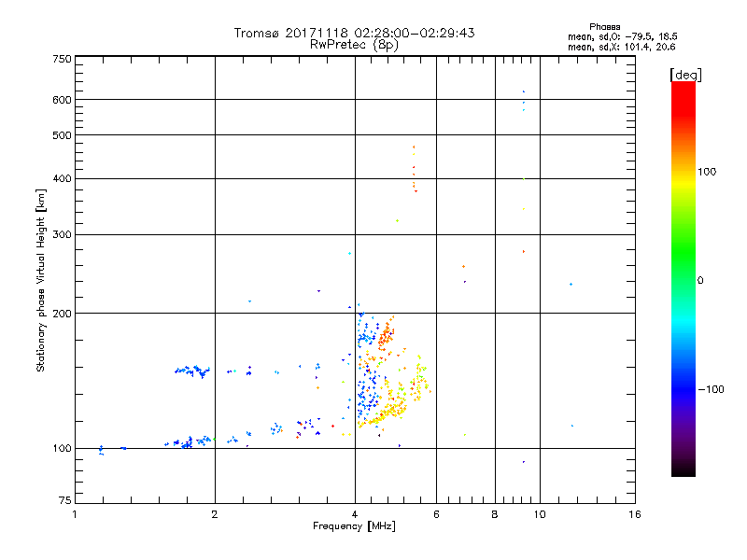Click the y-axis tick label '300'

(x=62, y=234)
